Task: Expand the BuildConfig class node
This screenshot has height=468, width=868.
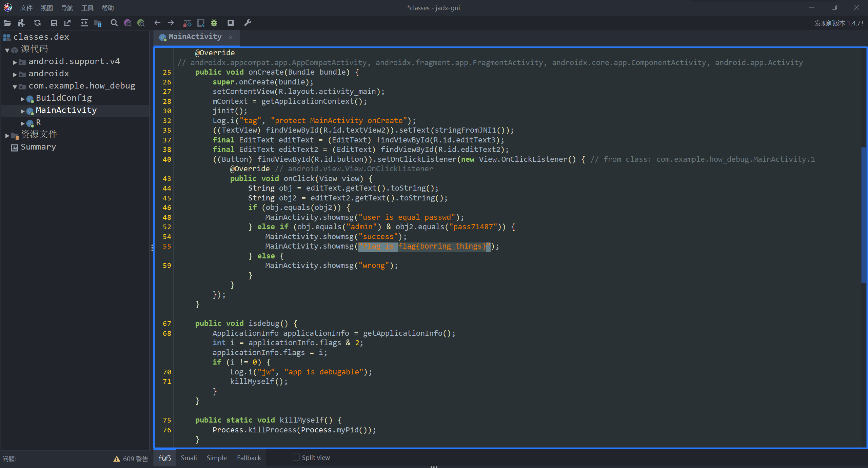Action: (22, 99)
